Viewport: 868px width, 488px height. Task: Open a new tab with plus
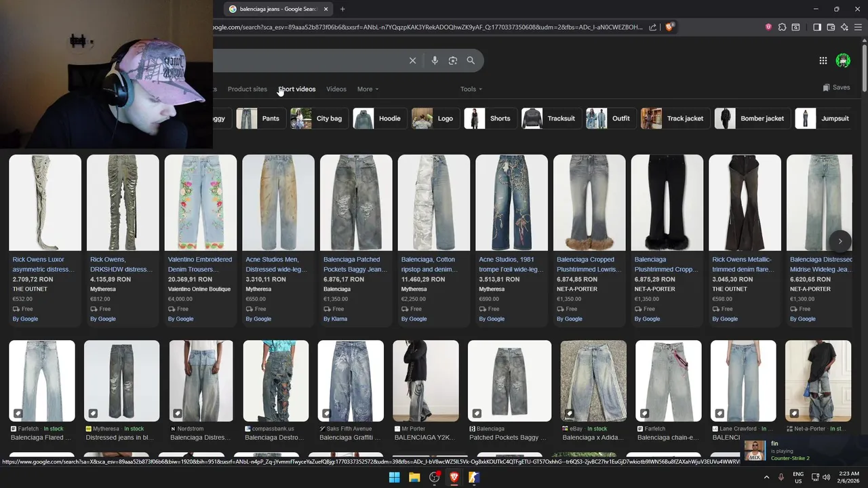tap(342, 9)
